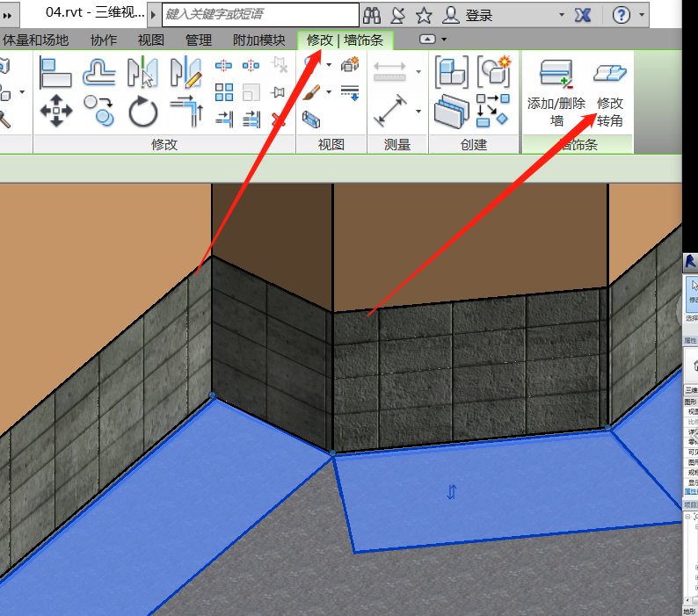
Task: Open the 附加模块 (Add-Ins) tab
Action: [x=258, y=40]
